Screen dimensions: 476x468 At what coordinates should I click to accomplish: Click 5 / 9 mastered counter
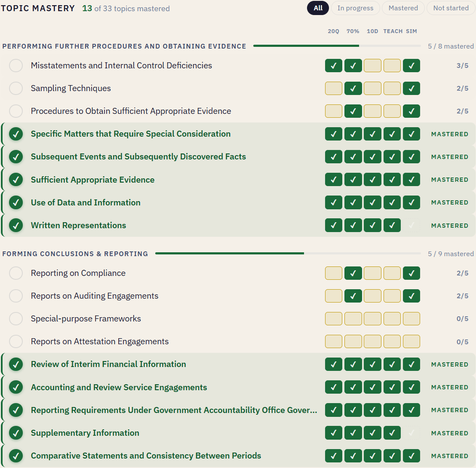451,254
